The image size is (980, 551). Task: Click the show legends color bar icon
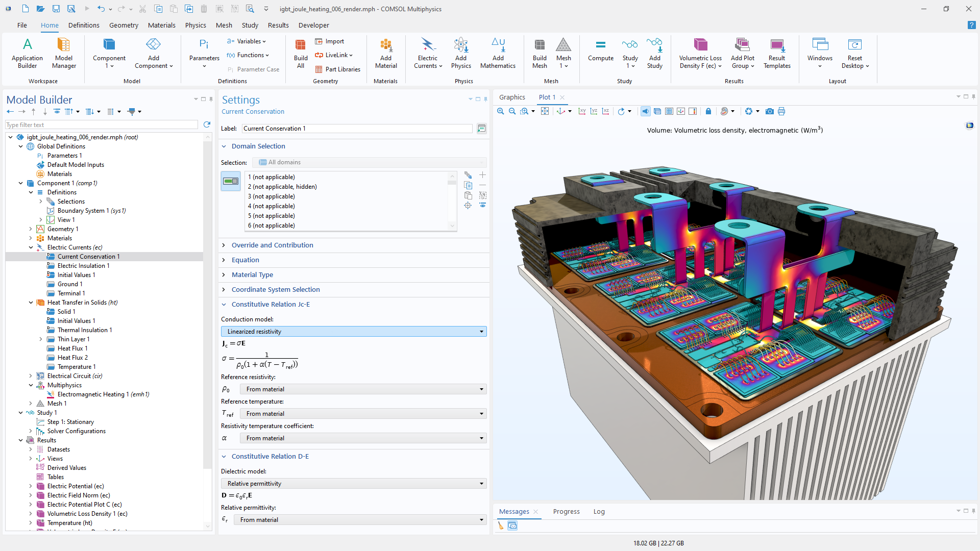point(693,111)
